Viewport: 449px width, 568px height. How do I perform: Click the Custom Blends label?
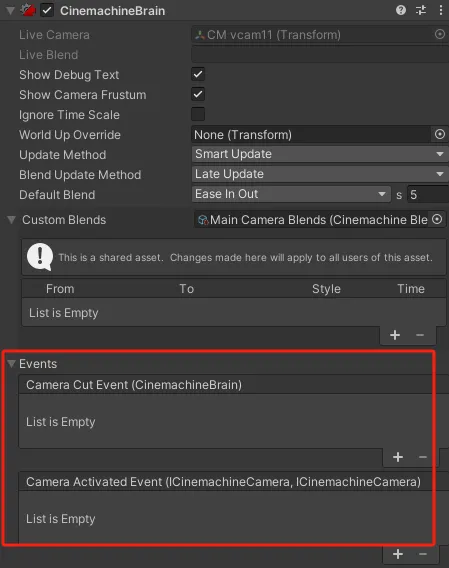coord(64,220)
